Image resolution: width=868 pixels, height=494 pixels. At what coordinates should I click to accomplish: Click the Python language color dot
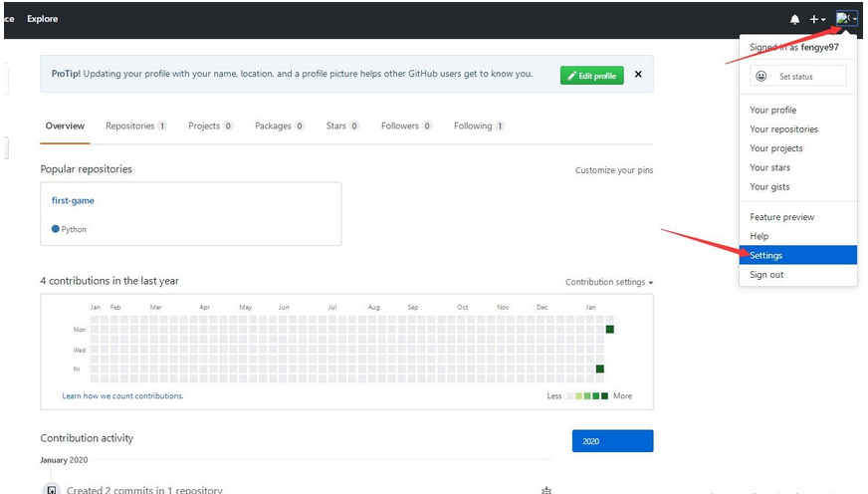pos(56,229)
